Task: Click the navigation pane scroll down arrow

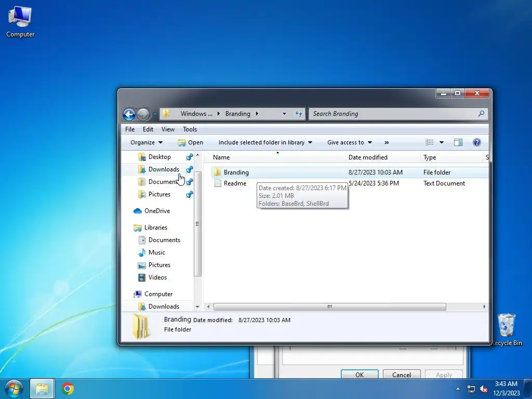Action: (x=197, y=307)
